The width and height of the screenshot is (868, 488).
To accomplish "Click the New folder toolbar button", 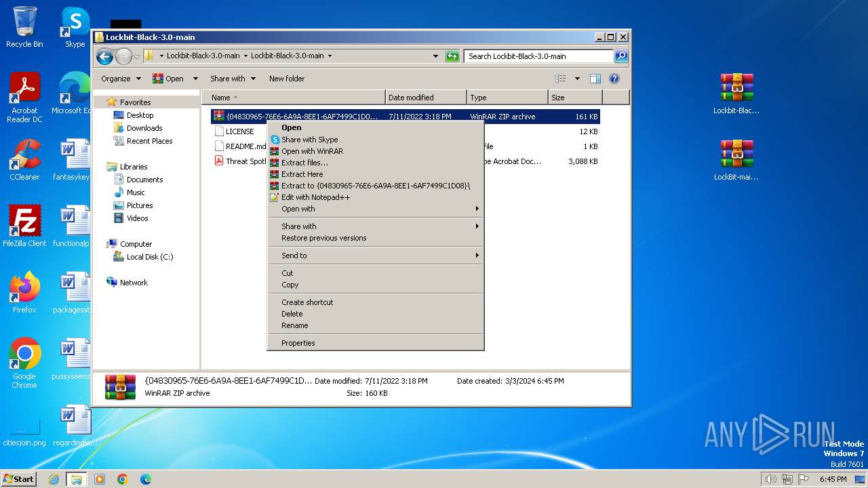I will (287, 79).
